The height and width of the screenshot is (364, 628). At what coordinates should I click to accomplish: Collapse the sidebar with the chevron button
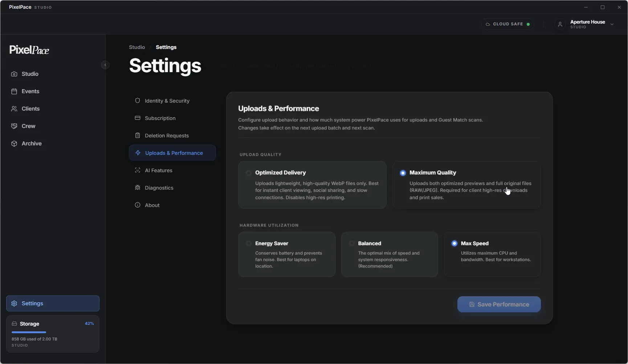[105, 65]
